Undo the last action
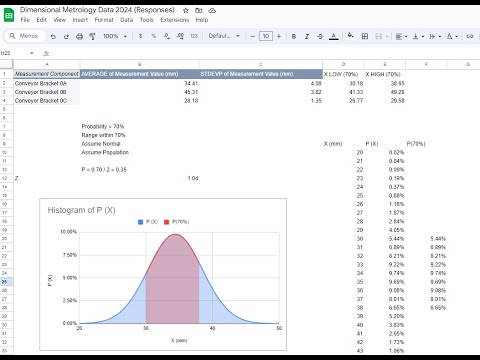 [53, 36]
